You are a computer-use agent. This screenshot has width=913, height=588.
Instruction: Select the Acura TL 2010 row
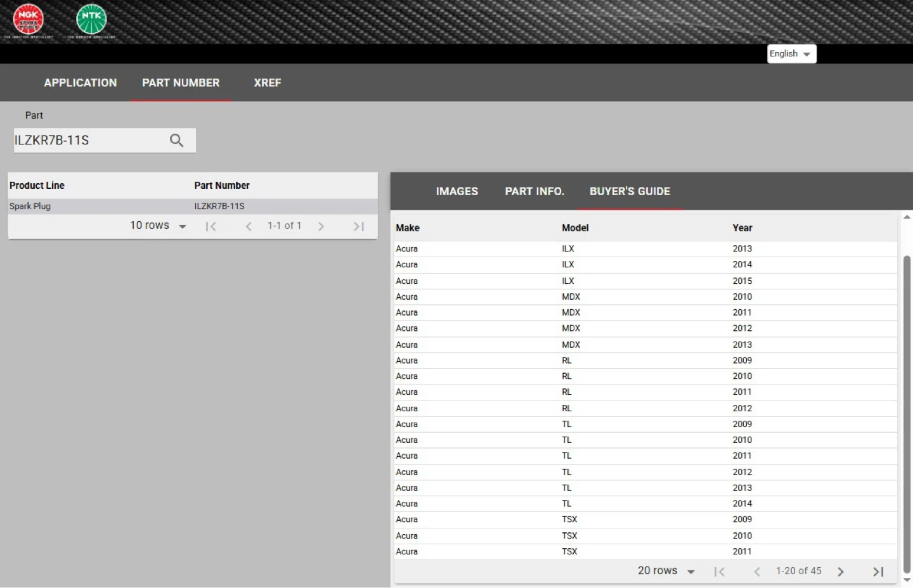pos(645,440)
